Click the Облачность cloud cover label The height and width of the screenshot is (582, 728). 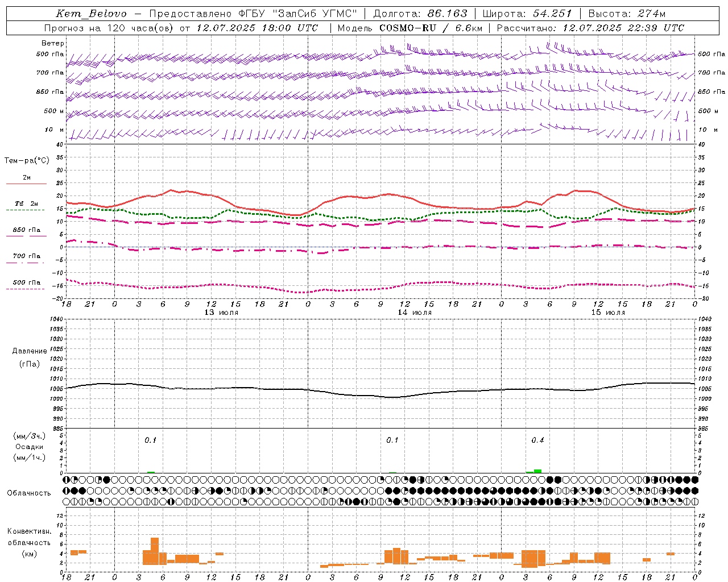29,493
